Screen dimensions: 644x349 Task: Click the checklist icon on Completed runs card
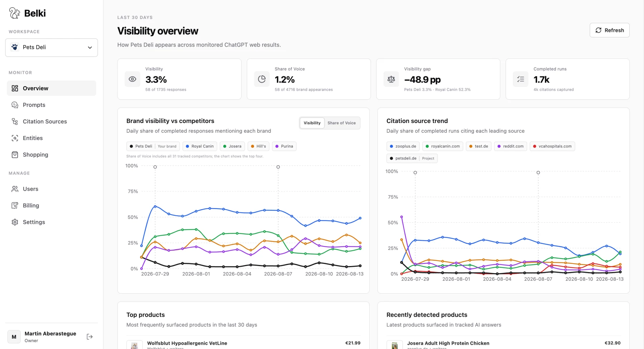521,79
